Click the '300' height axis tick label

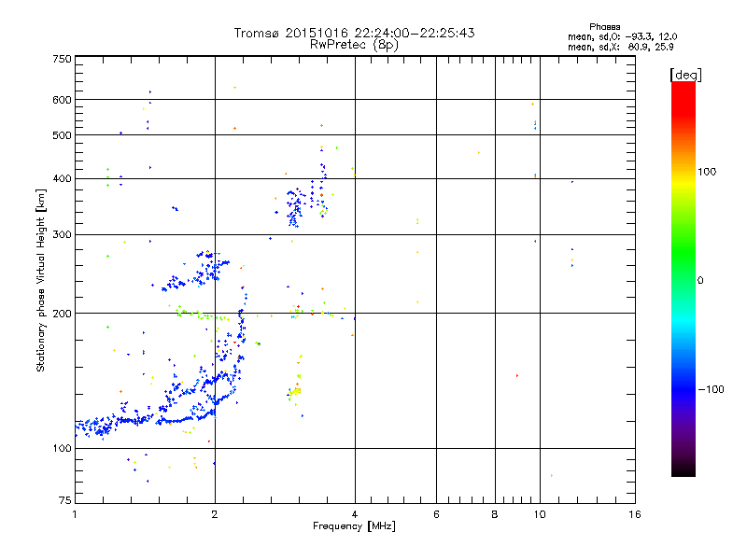click(63, 235)
